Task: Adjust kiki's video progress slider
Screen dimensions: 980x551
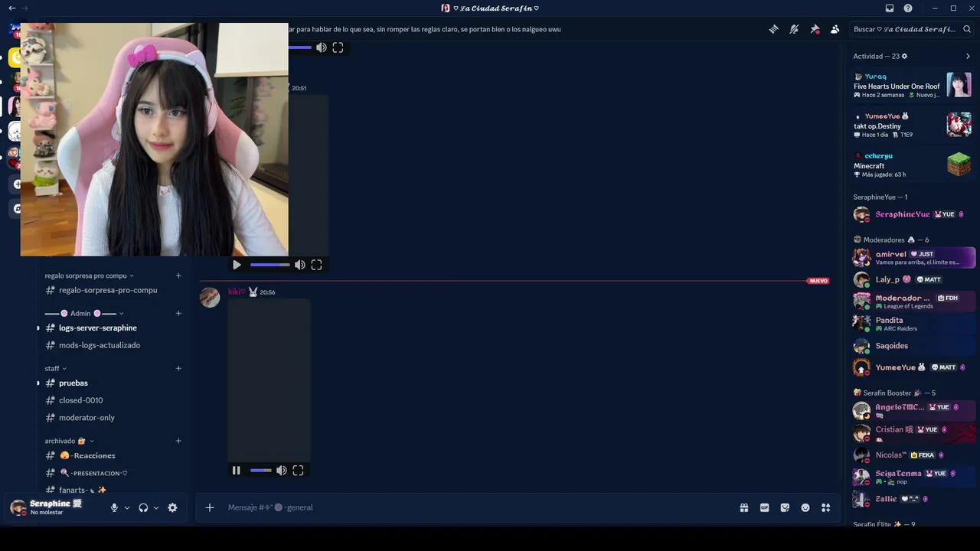Action: pos(260,471)
